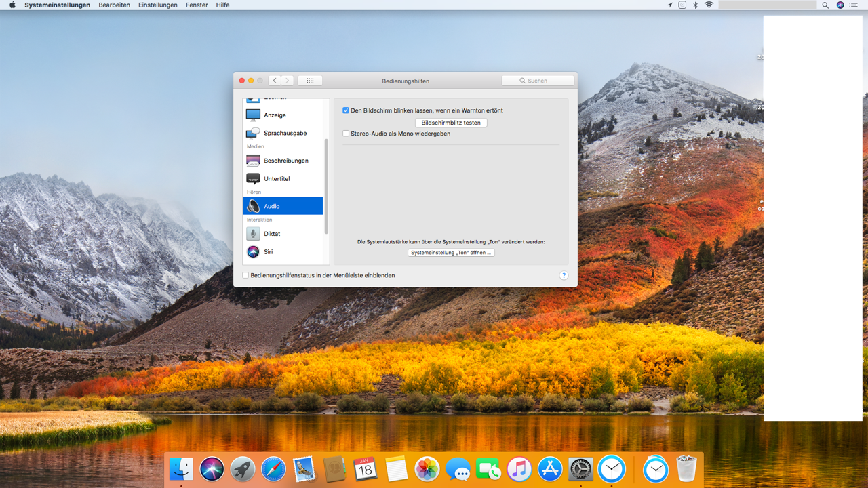The width and height of the screenshot is (868, 488).
Task: Open Sprachausgabe accessibility settings
Action: [x=284, y=134]
